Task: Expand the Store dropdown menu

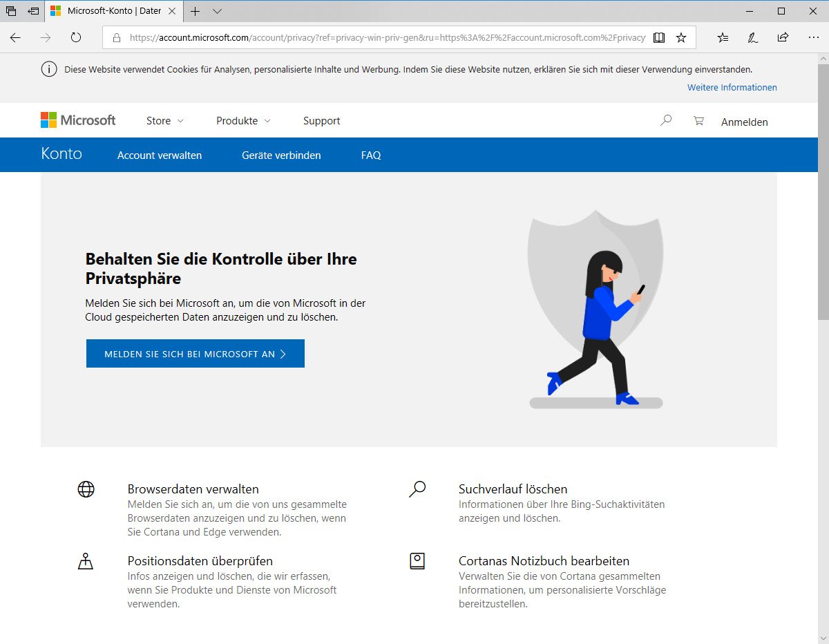Action: [165, 121]
